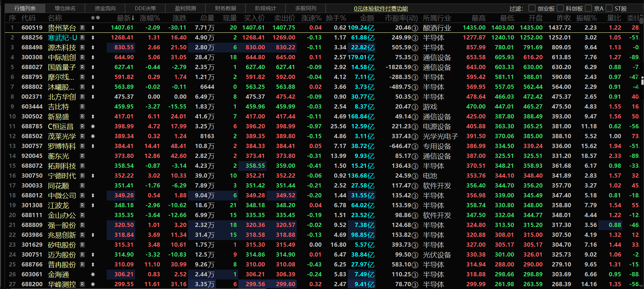Select the stock name 寒武纪-U
This screenshot has height=289, width=644.
coord(62,37)
